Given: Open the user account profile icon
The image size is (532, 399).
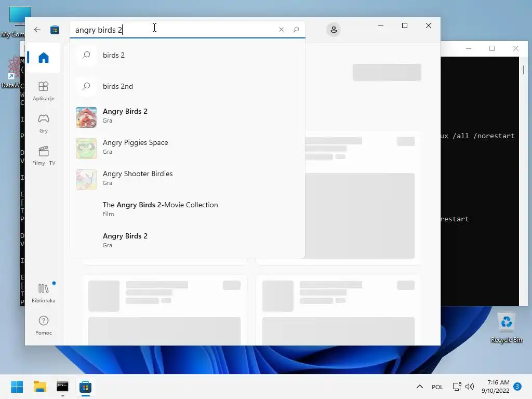Looking at the screenshot, I should [x=334, y=30].
